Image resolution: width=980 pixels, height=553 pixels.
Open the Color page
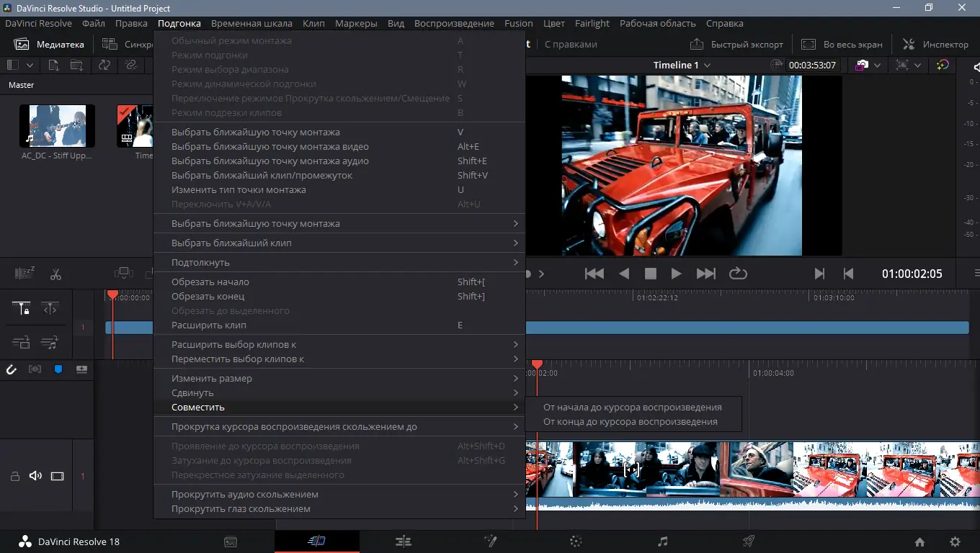[x=576, y=541]
